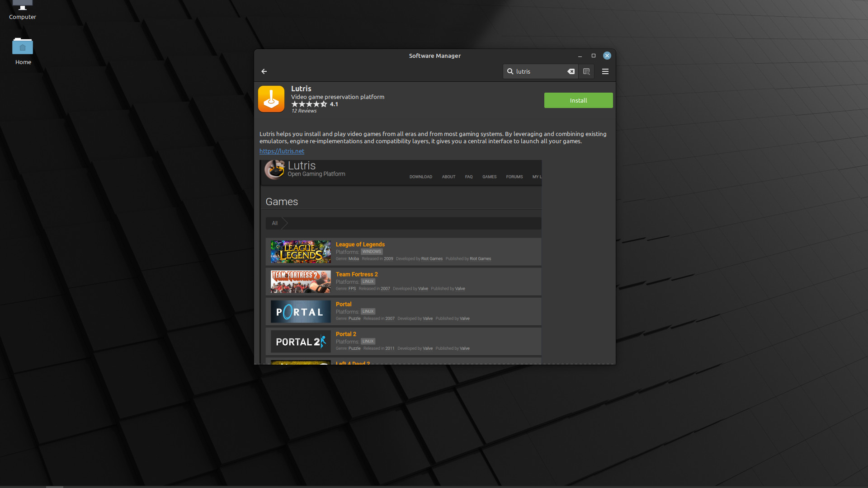Viewport: 868px width, 488px height.
Task: Click the star rating for Lutris
Action: (x=309, y=104)
